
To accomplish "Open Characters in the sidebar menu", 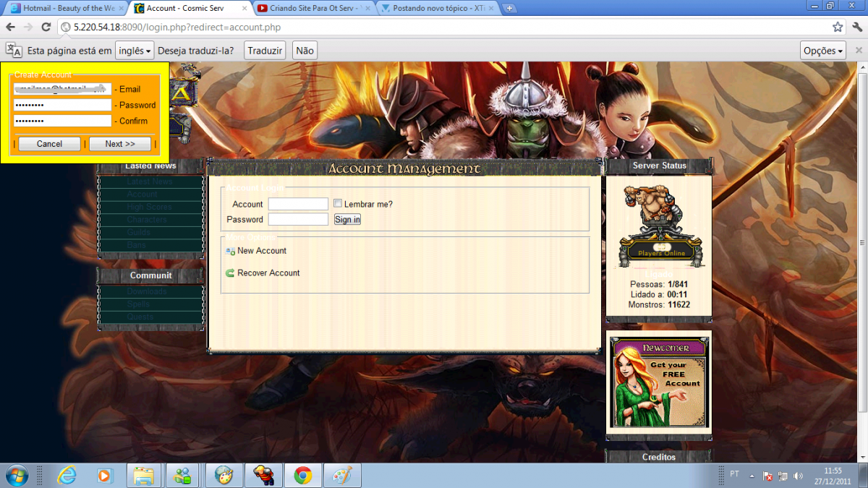I will tap(150, 220).
